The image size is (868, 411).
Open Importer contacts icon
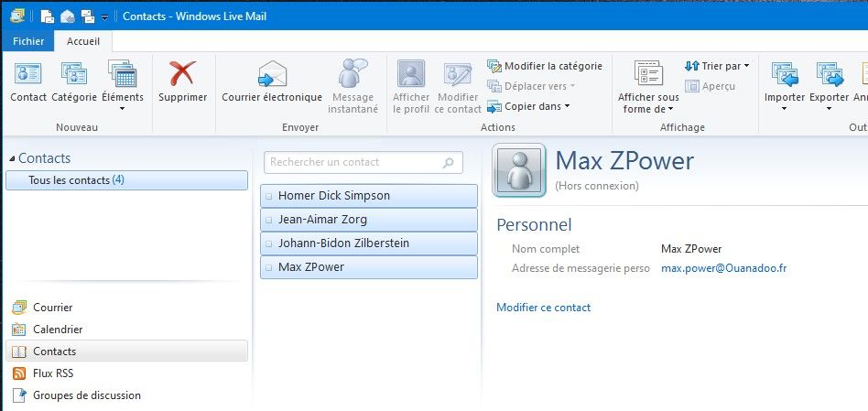pyautogui.click(x=784, y=76)
